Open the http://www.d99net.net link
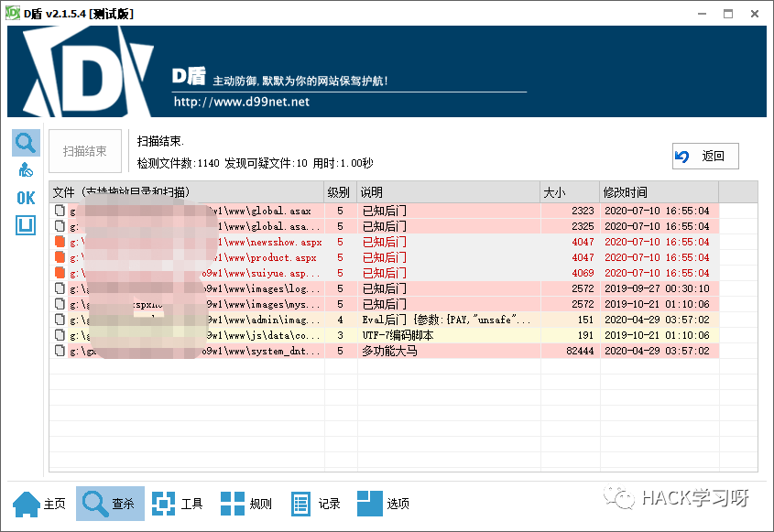Image resolution: width=774 pixels, height=532 pixels. coord(242,102)
